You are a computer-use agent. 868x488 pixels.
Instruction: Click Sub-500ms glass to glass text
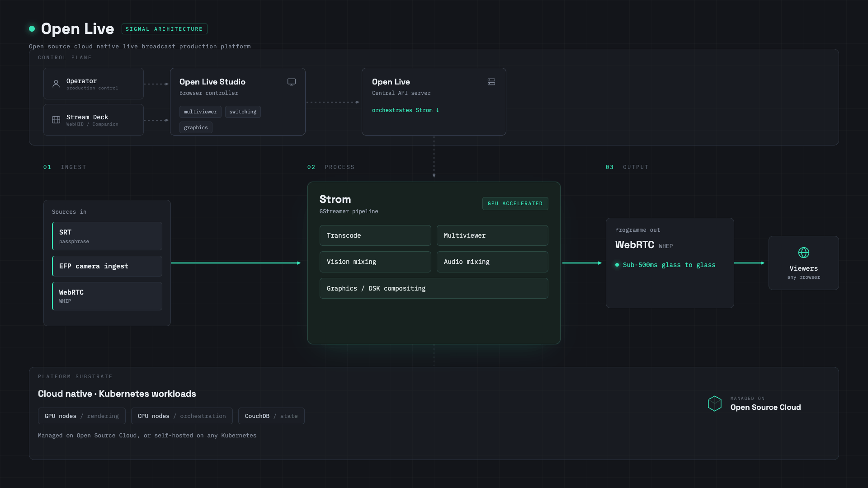click(669, 265)
